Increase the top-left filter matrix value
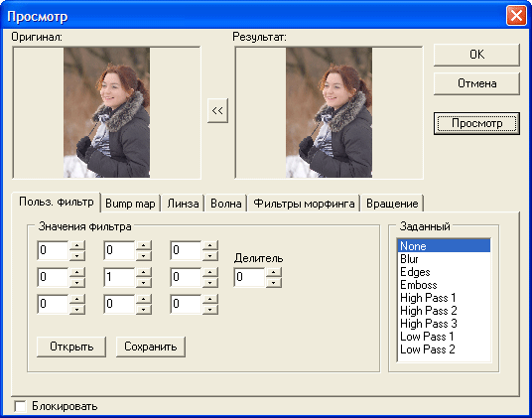Image resolution: width=532 pixels, height=418 pixels. 77,245
